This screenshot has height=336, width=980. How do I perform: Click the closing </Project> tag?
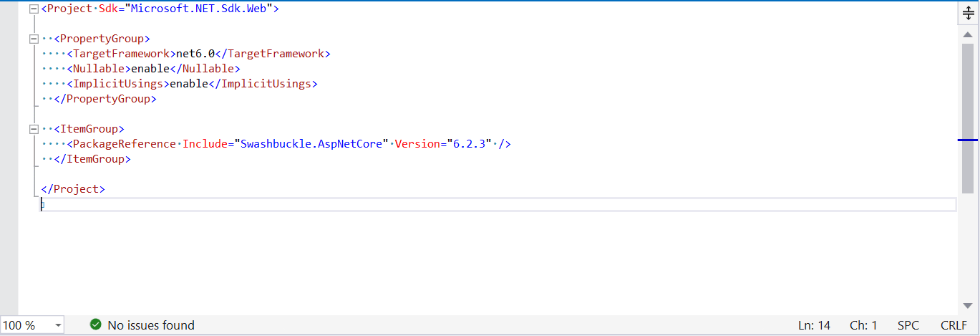point(73,190)
